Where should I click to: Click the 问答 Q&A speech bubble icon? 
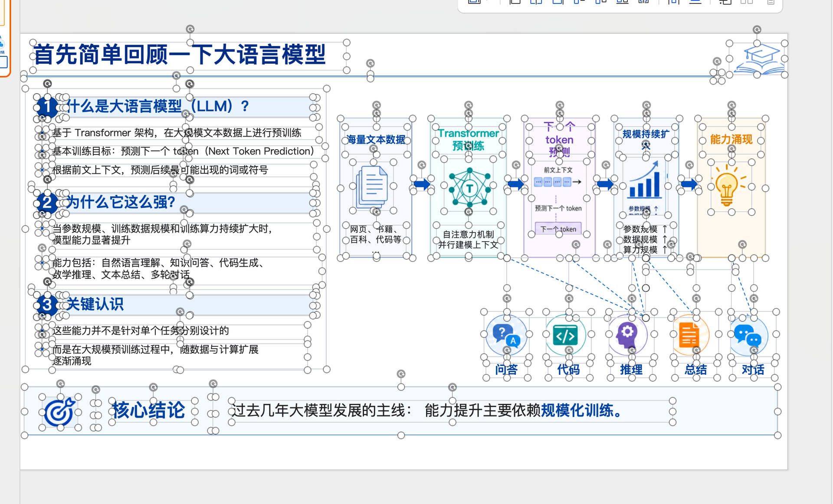point(506,335)
